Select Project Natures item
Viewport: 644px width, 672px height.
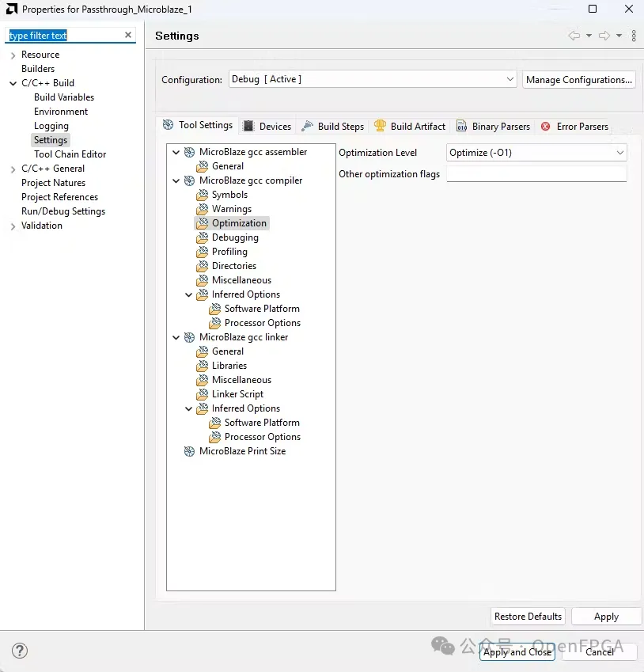pyautogui.click(x=54, y=183)
